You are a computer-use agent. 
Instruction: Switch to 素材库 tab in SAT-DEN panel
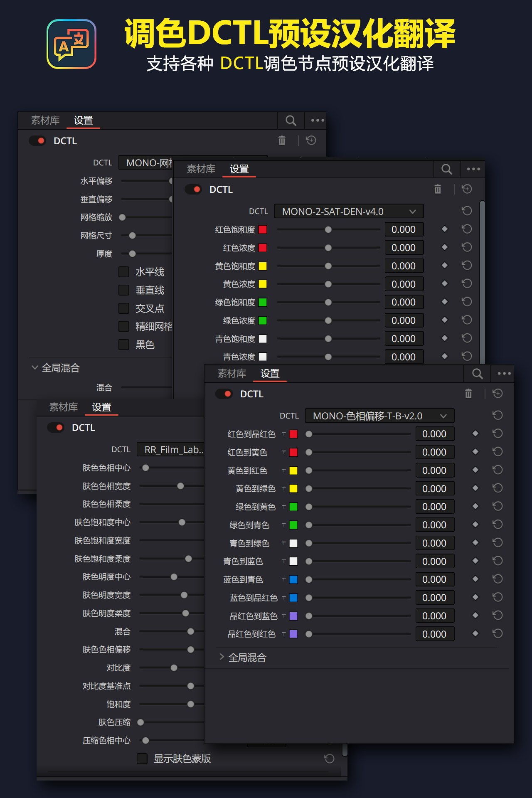(201, 169)
